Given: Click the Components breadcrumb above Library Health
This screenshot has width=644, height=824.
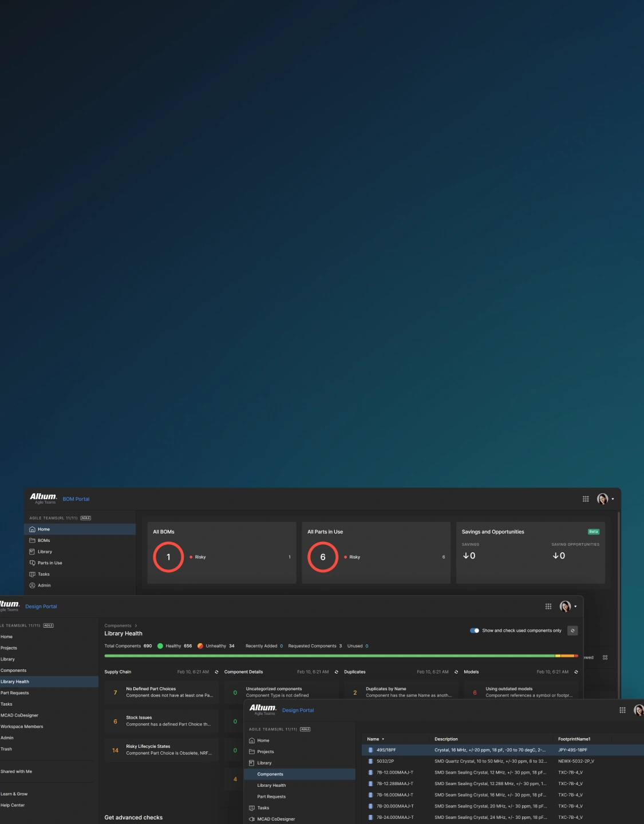Looking at the screenshot, I should [118, 625].
